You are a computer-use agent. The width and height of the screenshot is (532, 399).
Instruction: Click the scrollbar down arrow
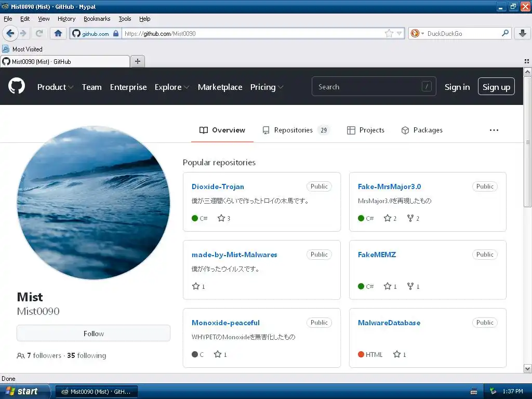click(527, 368)
